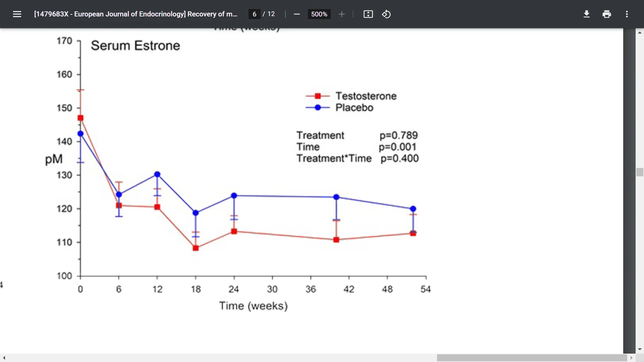Viewport: 644px width, 362px height.
Task: Zoom in with the plus button
Action: pyautogui.click(x=342, y=14)
